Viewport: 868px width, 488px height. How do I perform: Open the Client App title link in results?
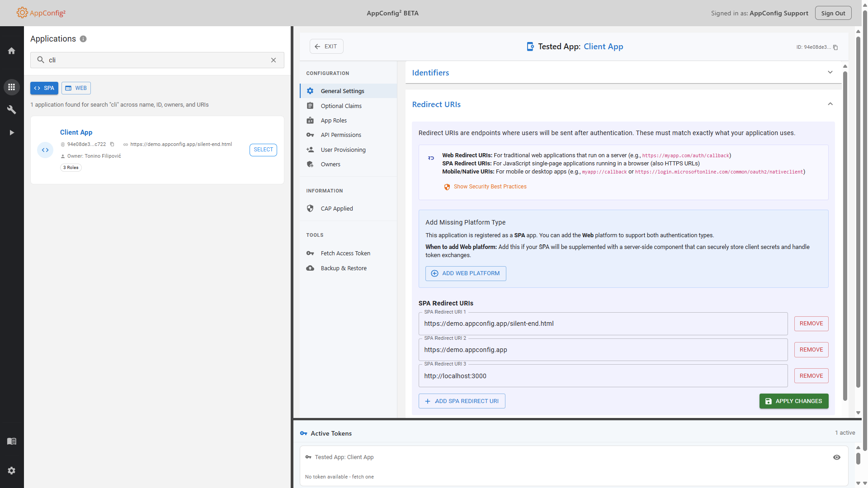tap(76, 132)
